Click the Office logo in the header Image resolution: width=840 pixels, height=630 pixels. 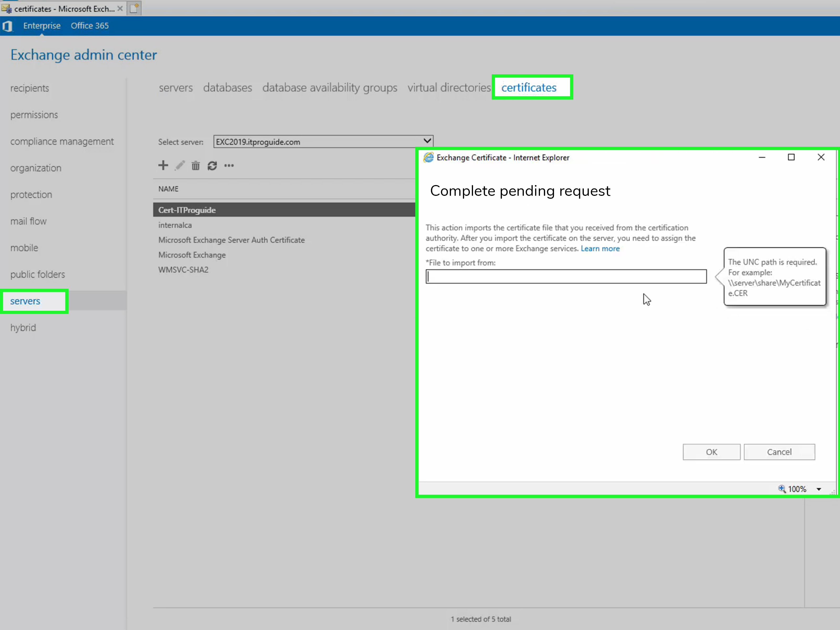(x=7, y=26)
